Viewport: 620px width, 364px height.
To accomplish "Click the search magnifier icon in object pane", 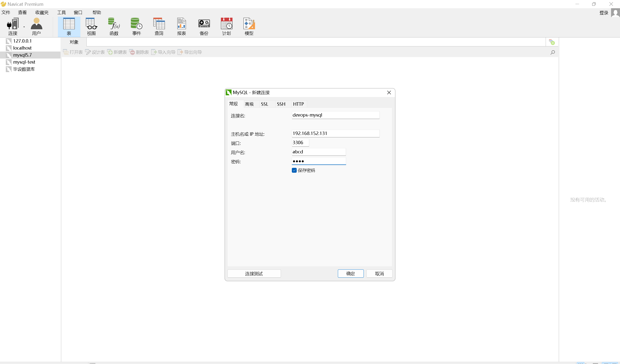I will click(x=553, y=52).
